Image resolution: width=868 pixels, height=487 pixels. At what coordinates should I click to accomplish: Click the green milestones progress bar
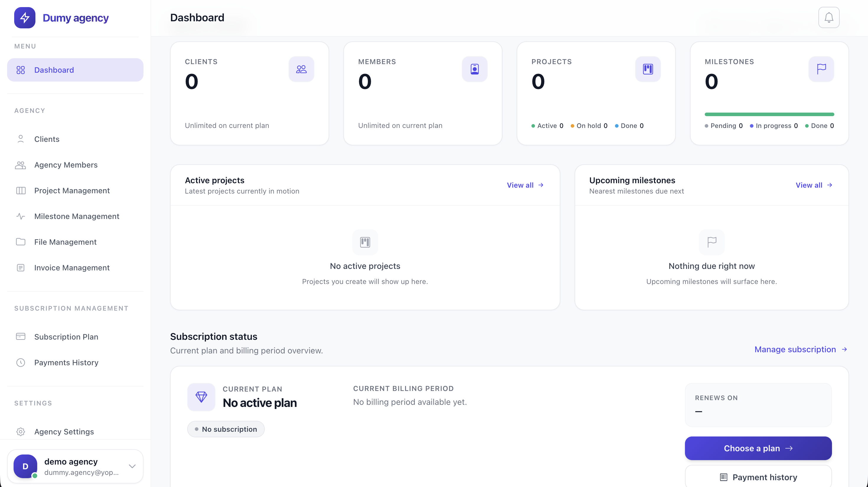(x=769, y=114)
